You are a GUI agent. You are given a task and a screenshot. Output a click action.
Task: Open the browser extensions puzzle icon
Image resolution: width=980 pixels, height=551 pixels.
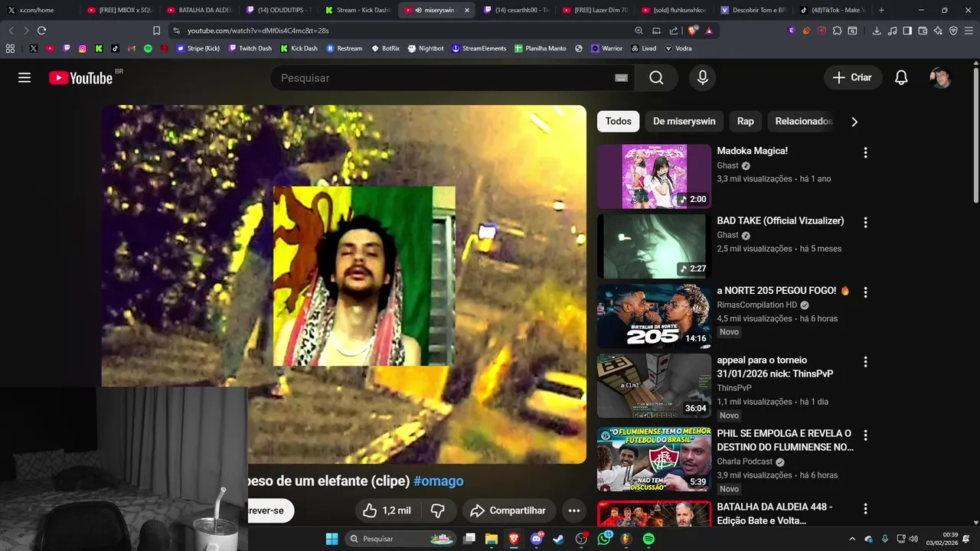click(x=837, y=31)
